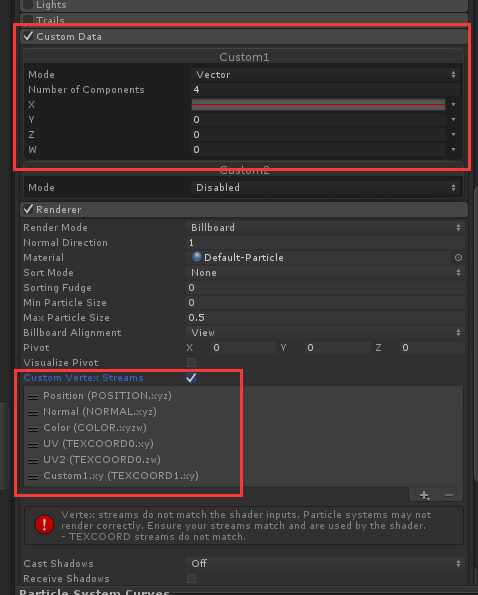Disable the Custom Data module checkbox
This screenshot has height=595, width=478.
point(28,36)
